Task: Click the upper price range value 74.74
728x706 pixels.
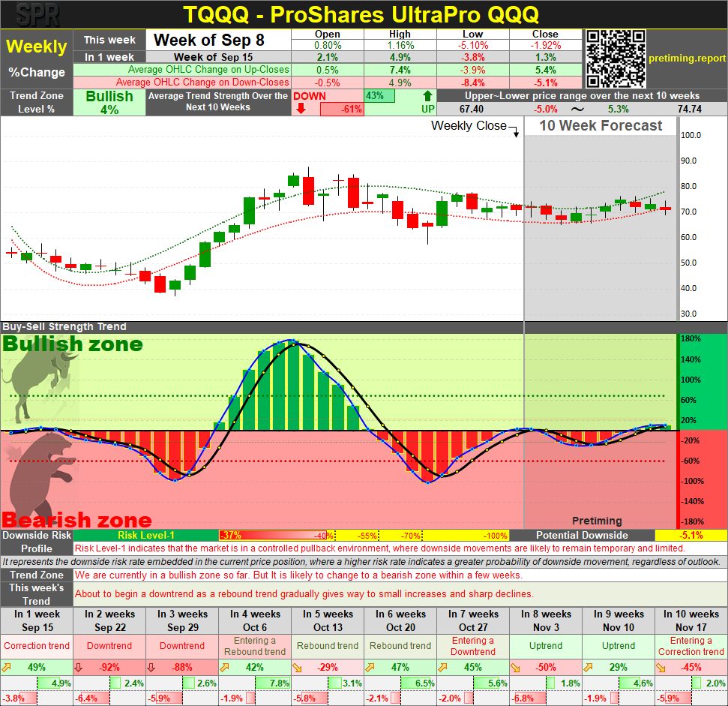Action: tap(690, 109)
